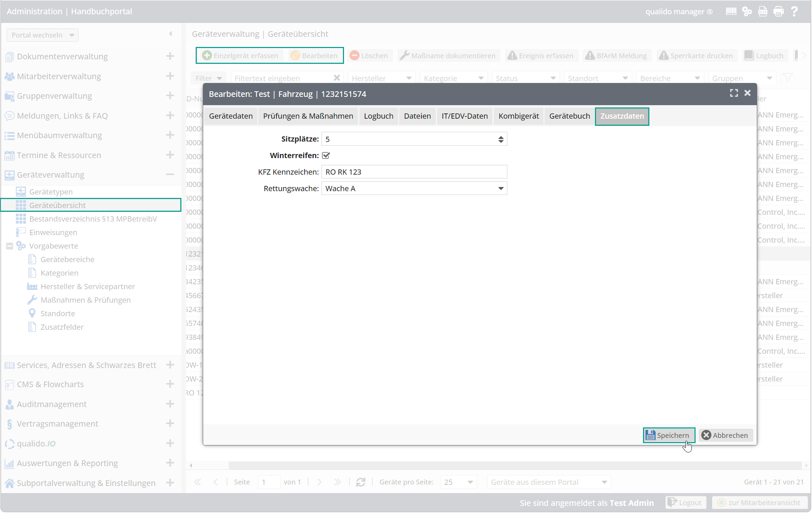The image size is (812, 513).
Task: Click the barcode icon in top bar
Action: point(731,12)
